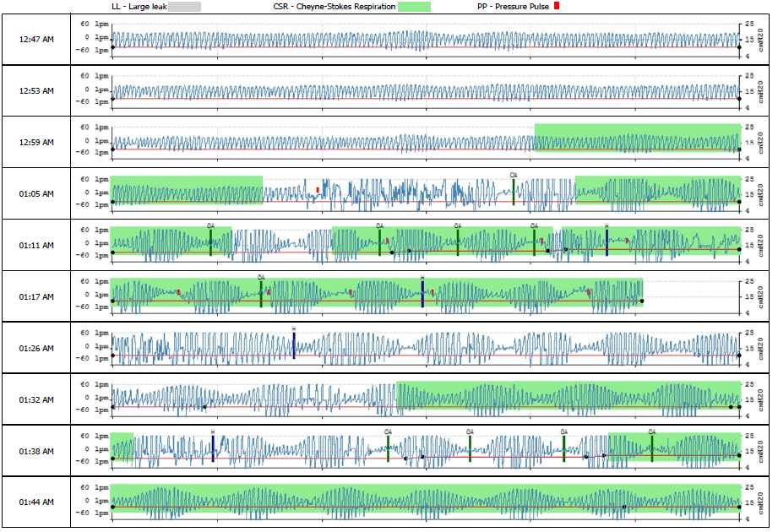The image size is (778, 532).
Task: Select the blue H marker in 01:38 AM row
Action: pyautogui.click(x=213, y=447)
